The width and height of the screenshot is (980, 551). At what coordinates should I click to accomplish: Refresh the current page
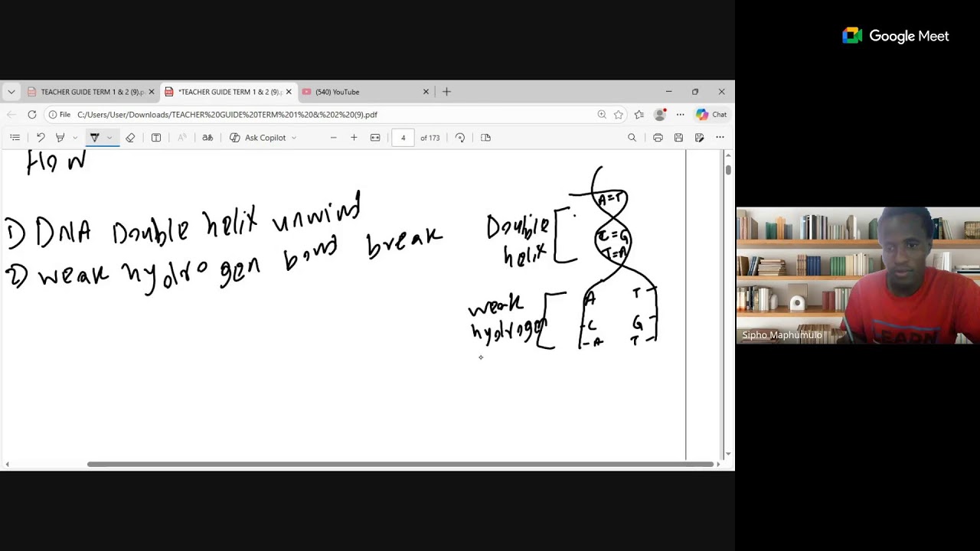coord(31,115)
